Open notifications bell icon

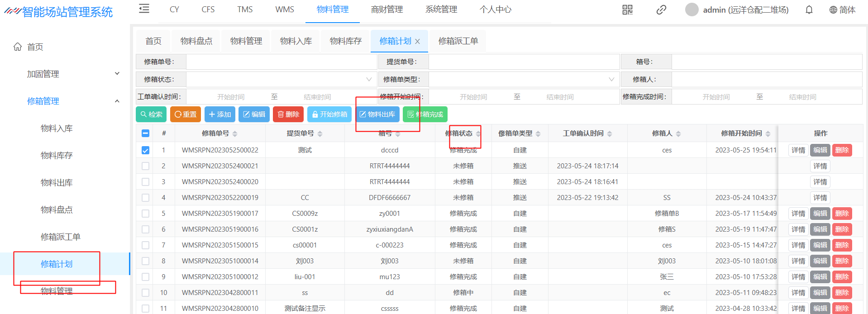tap(809, 10)
